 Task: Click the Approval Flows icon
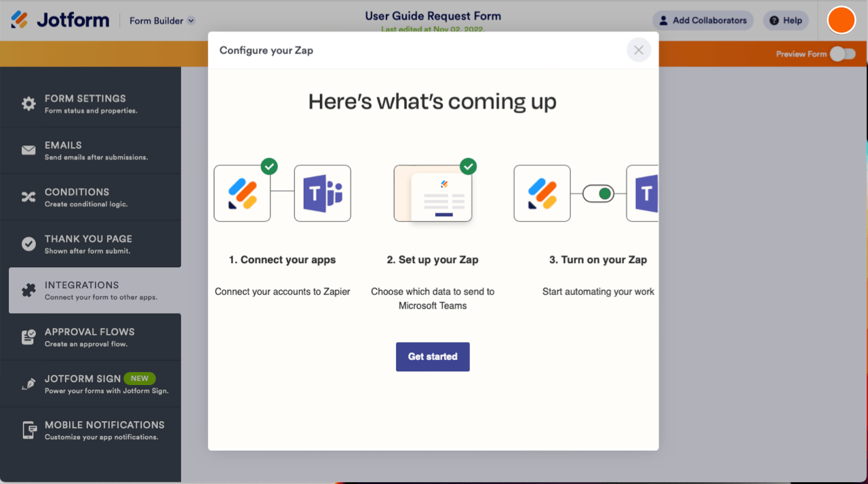tap(28, 337)
